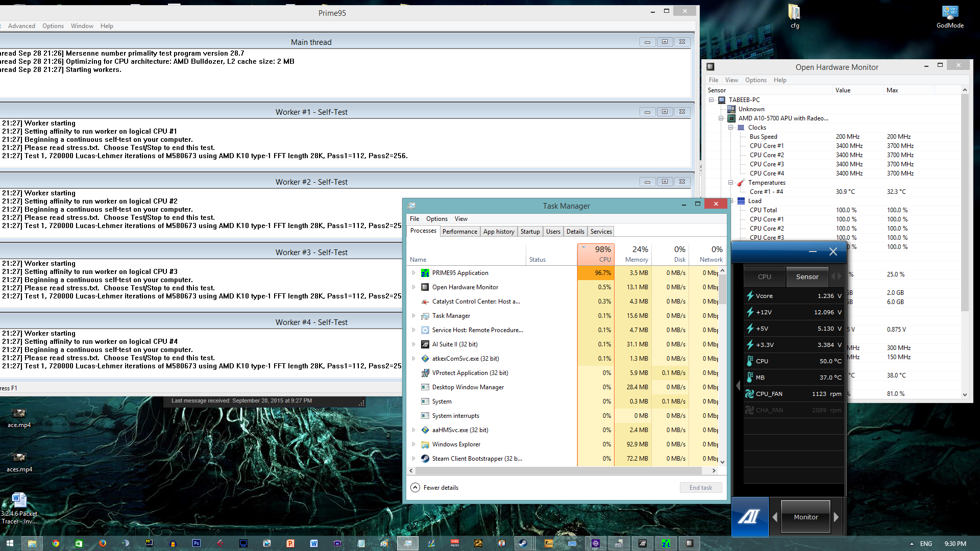Open File Explorer from taskbar
Image resolution: width=980 pixels, height=551 pixels.
(32, 543)
